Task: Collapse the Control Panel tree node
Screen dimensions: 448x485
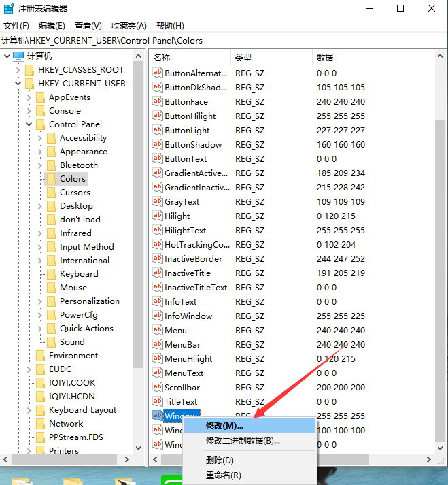Action: pos(29,124)
